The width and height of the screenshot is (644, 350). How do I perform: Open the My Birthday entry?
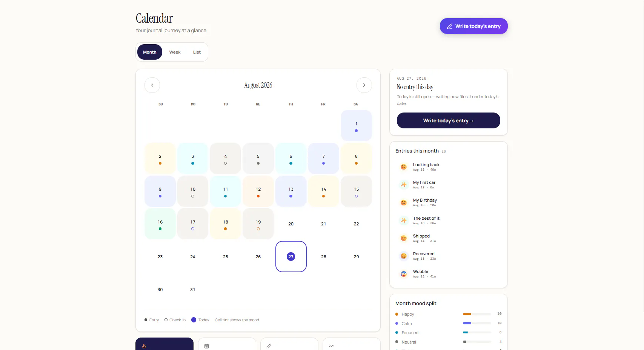click(449, 203)
